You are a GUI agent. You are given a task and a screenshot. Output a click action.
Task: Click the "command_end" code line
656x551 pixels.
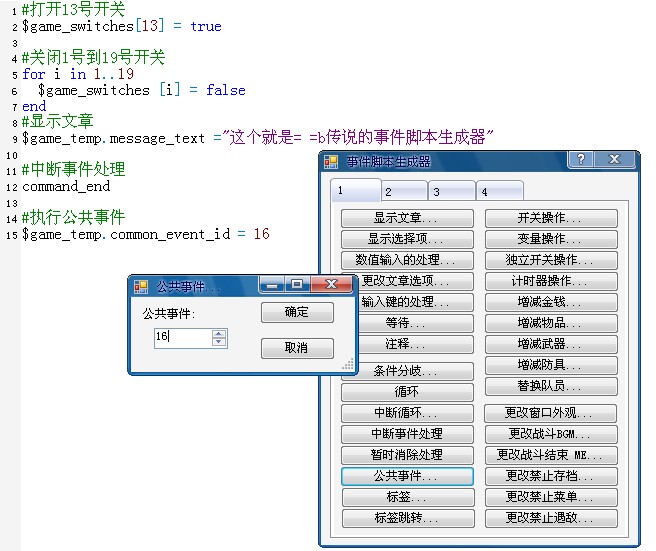[x=66, y=186]
